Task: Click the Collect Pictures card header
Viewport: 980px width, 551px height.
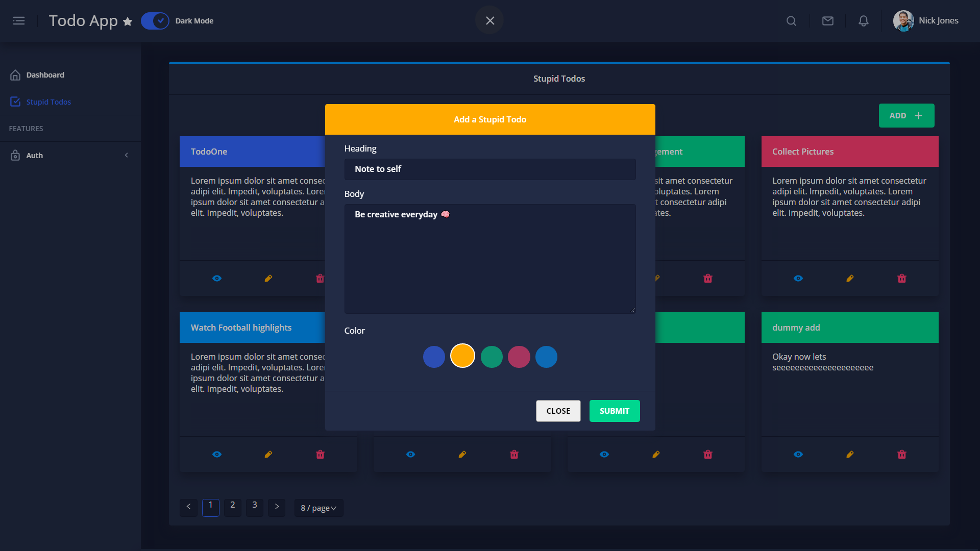Action: point(850,152)
